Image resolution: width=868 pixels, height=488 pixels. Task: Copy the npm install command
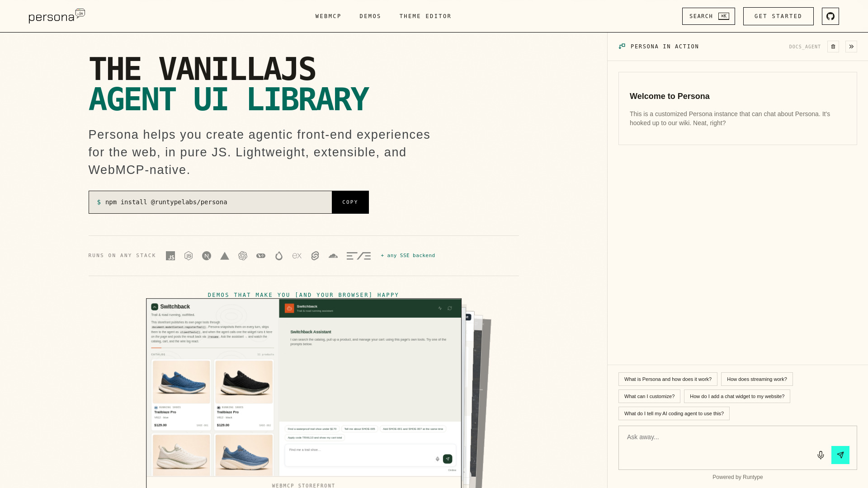tap(350, 202)
